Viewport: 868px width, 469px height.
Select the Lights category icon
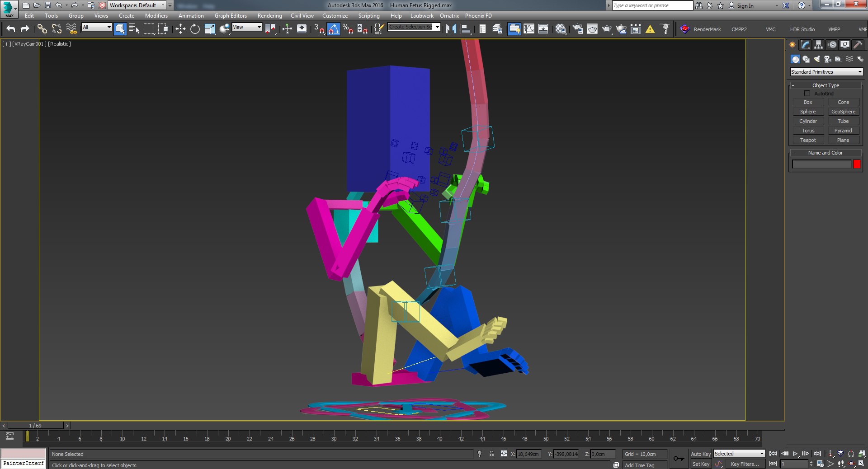(817, 59)
